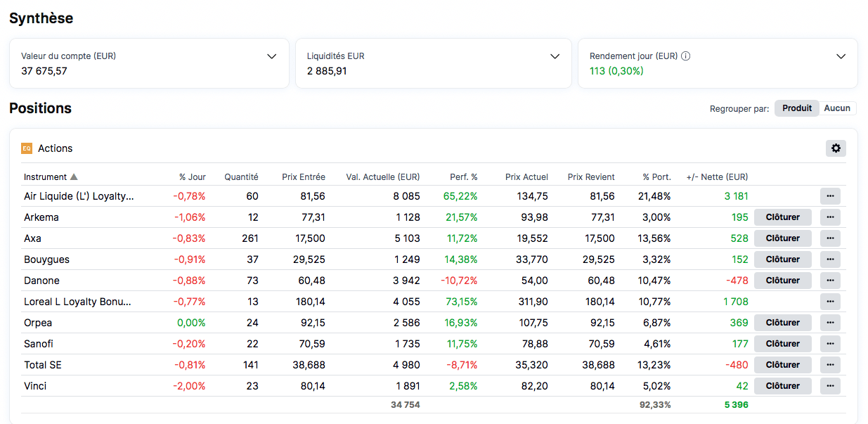Expand the Rendement jour card
Viewport: 868px width, 424px height.
841,56
